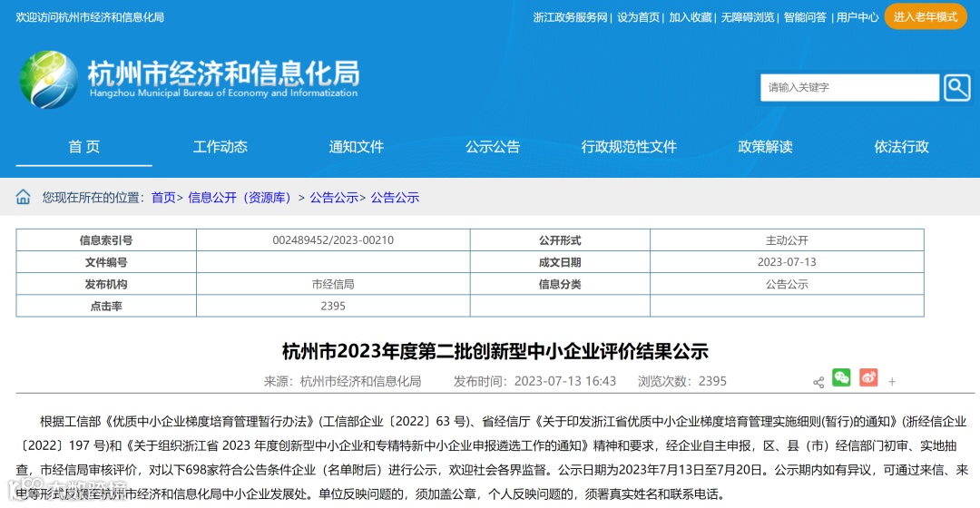Image resolution: width=980 pixels, height=508 pixels.
Task: Click the 杭州市经济和信息化局 site title
Action: pyautogui.click(x=223, y=73)
